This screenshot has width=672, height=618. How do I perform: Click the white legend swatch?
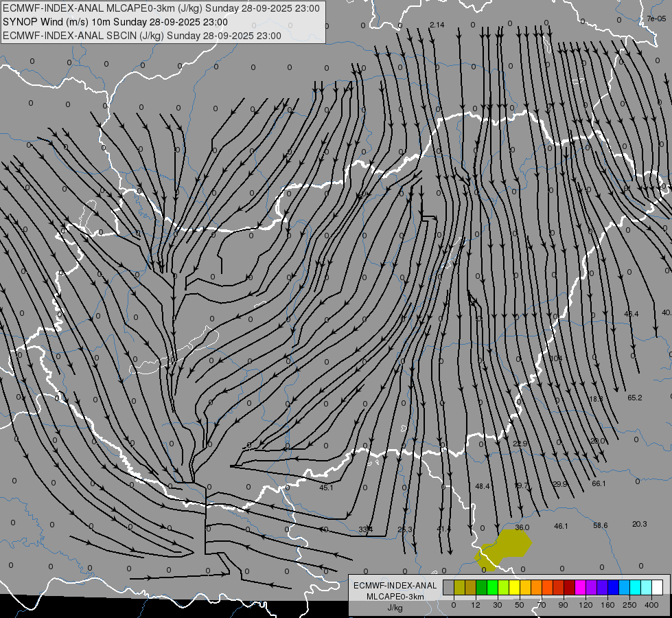657,587
